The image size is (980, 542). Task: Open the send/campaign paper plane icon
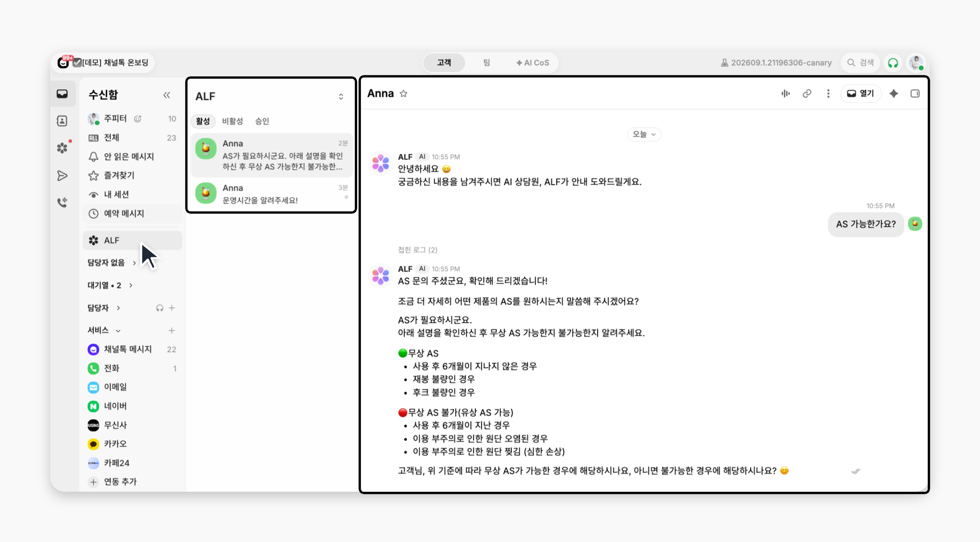[62, 176]
